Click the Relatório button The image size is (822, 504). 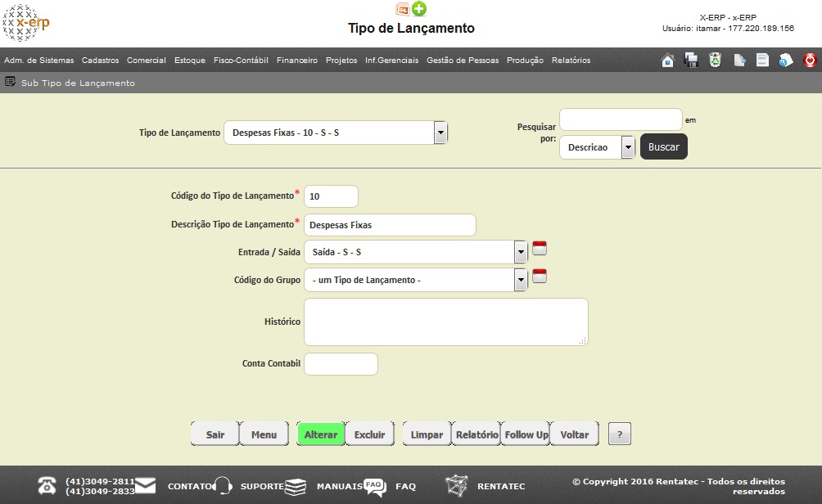point(476,434)
